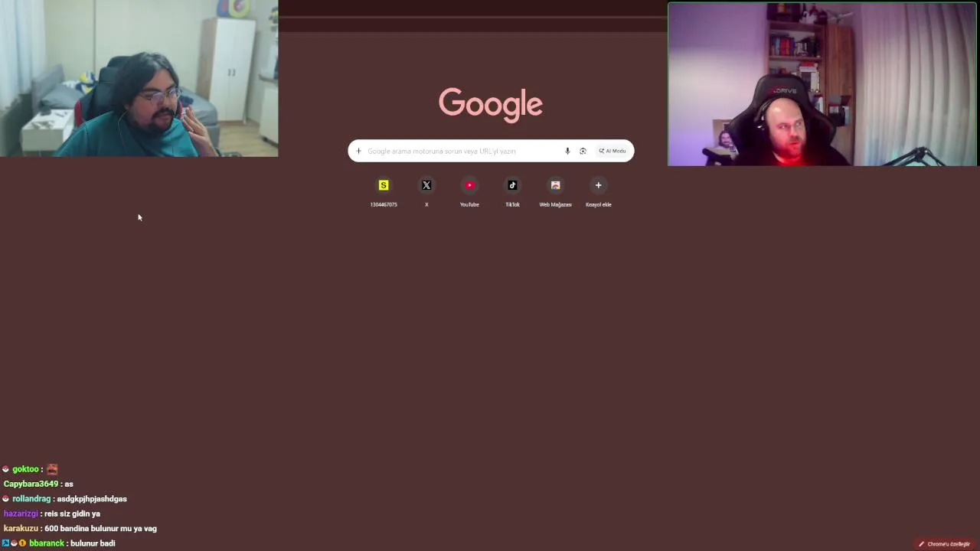
Task: Open the X shortcut tile
Action: point(426,191)
